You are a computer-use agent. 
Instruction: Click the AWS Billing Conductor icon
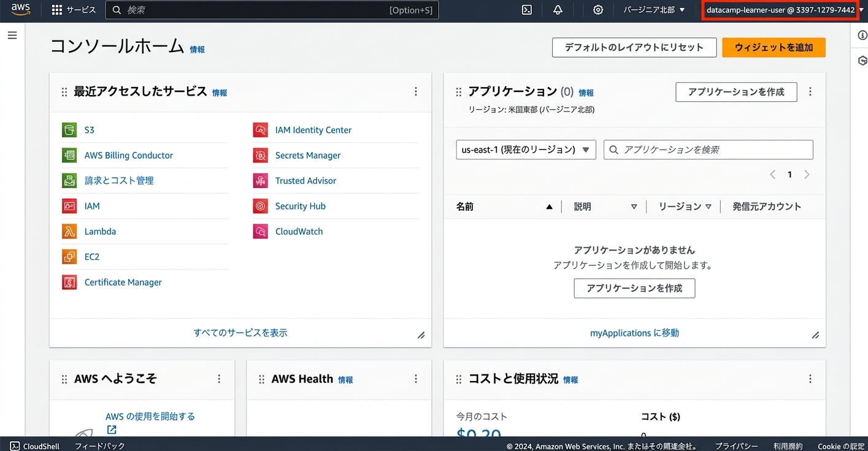click(69, 155)
